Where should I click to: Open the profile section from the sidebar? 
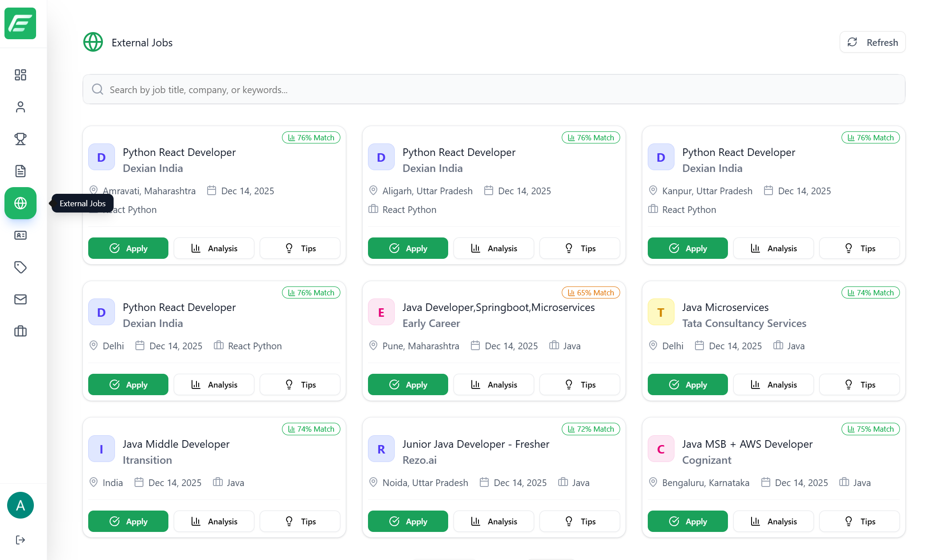coord(20,107)
